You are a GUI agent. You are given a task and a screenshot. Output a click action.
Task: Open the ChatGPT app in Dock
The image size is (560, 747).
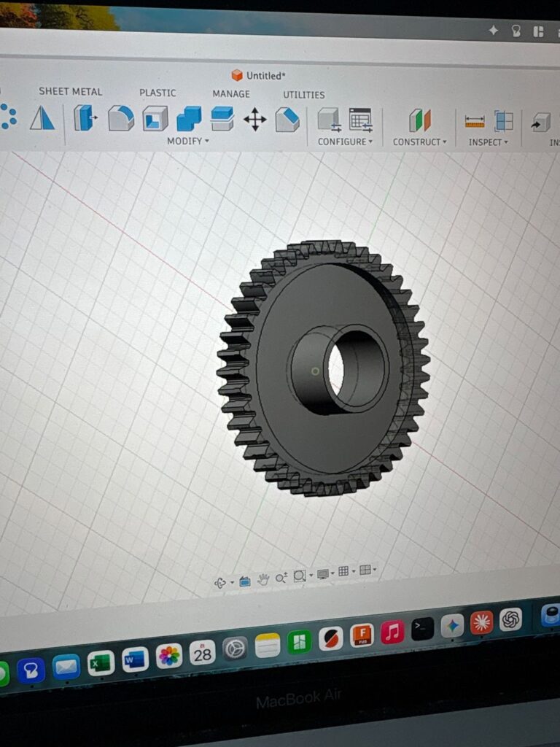[x=511, y=619]
